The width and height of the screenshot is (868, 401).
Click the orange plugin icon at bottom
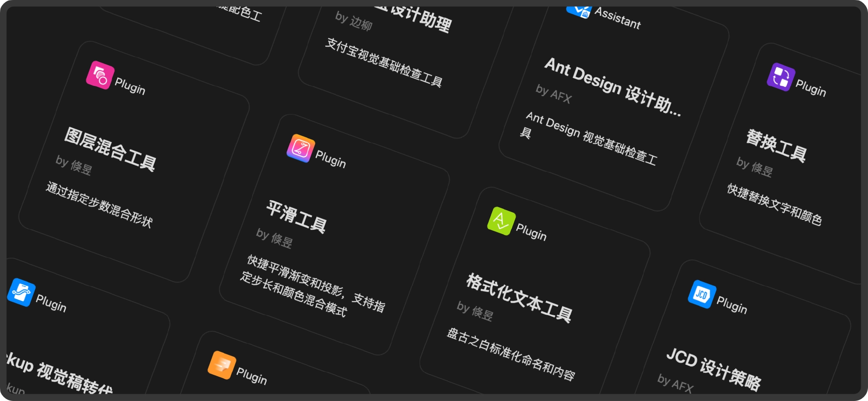point(222,365)
